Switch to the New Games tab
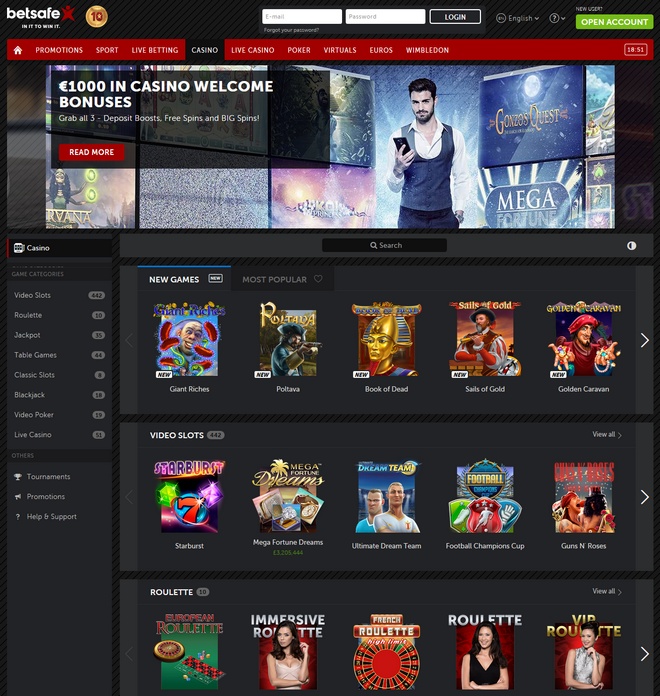This screenshot has width=660, height=696. click(184, 279)
